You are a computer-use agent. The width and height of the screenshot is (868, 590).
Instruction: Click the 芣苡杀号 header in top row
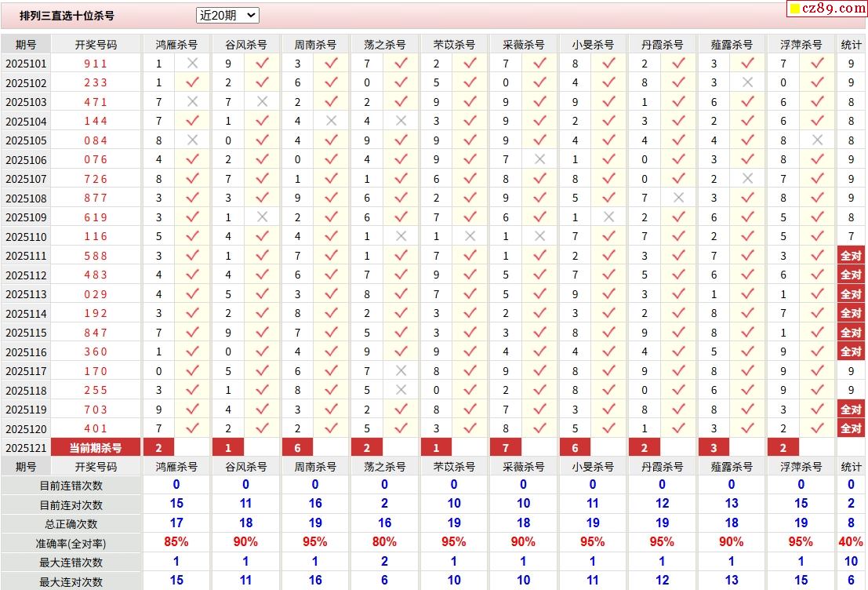point(454,45)
